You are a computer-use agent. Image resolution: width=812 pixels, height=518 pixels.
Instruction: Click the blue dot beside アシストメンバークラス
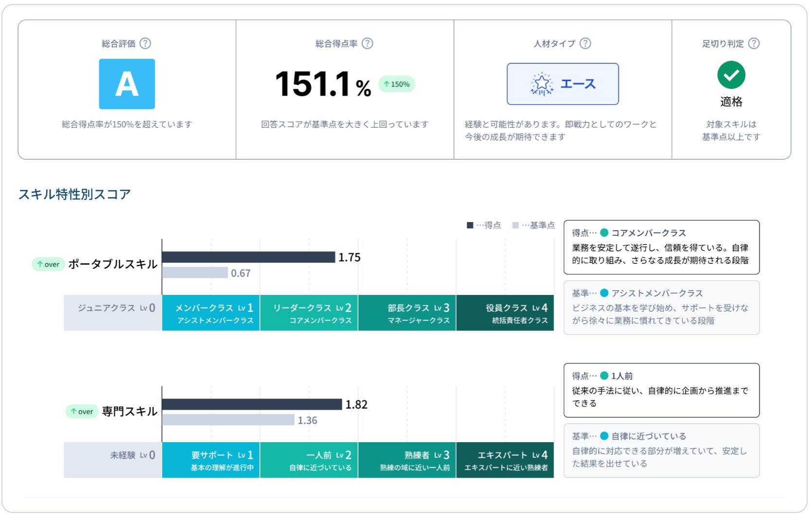pyautogui.click(x=604, y=293)
